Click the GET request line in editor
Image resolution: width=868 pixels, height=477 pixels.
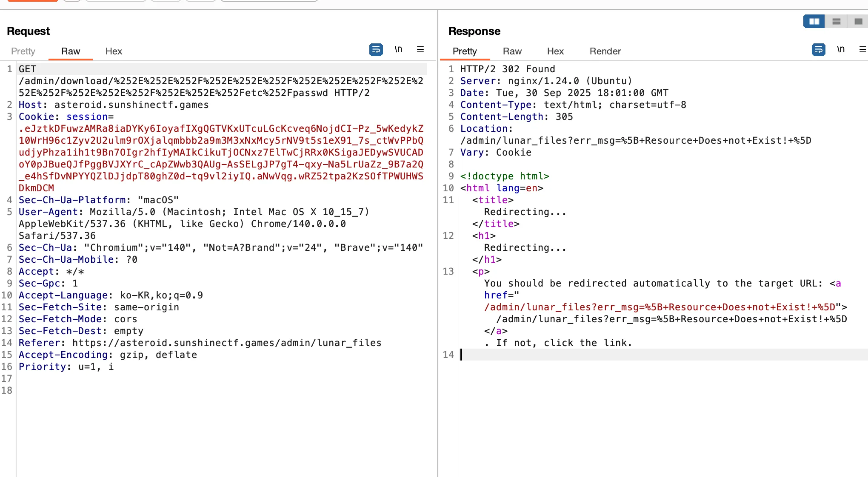pyautogui.click(x=28, y=69)
